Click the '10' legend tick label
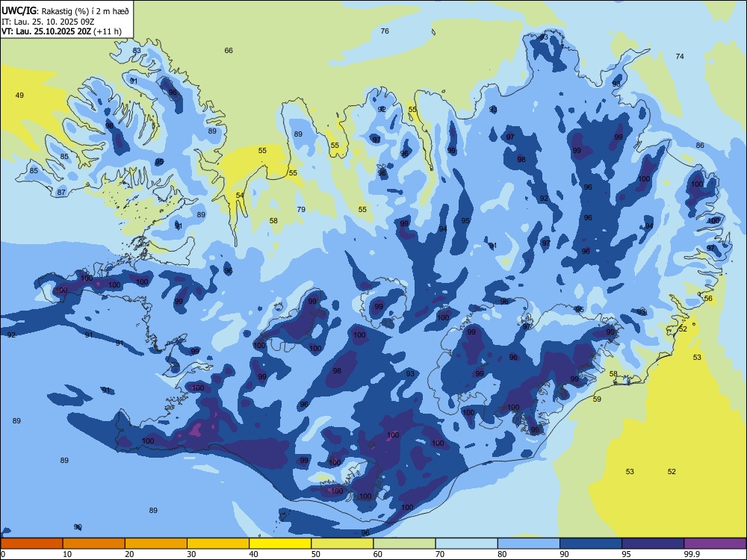The image size is (747, 560). click(x=67, y=554)
